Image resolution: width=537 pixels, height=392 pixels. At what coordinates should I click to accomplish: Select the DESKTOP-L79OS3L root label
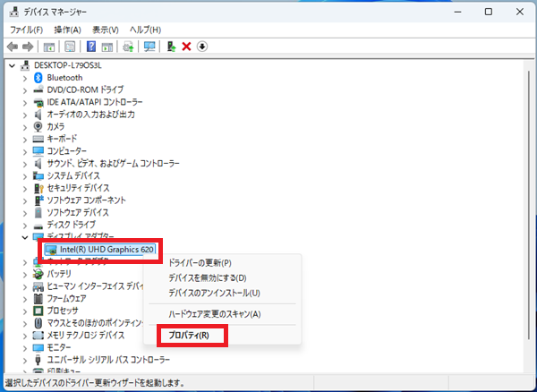68,65
